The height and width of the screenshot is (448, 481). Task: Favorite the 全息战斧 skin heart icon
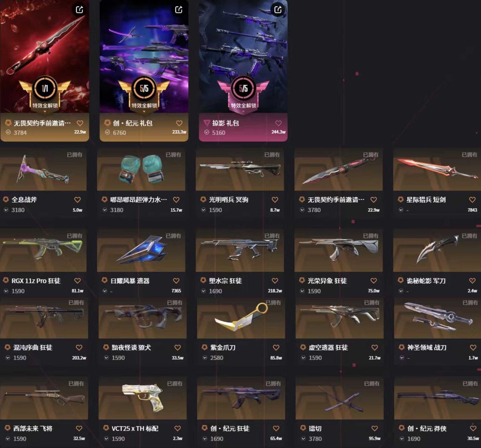[x=77, y=200]
